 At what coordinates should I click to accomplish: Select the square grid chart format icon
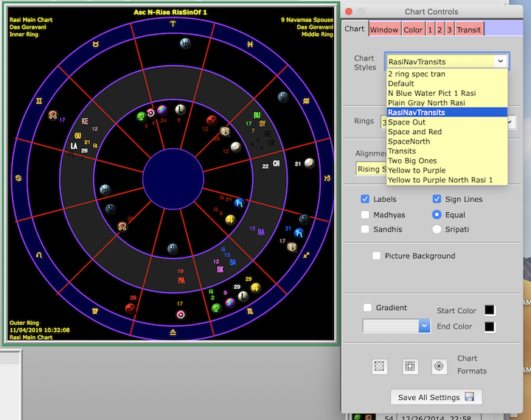[x=409, y=365]
